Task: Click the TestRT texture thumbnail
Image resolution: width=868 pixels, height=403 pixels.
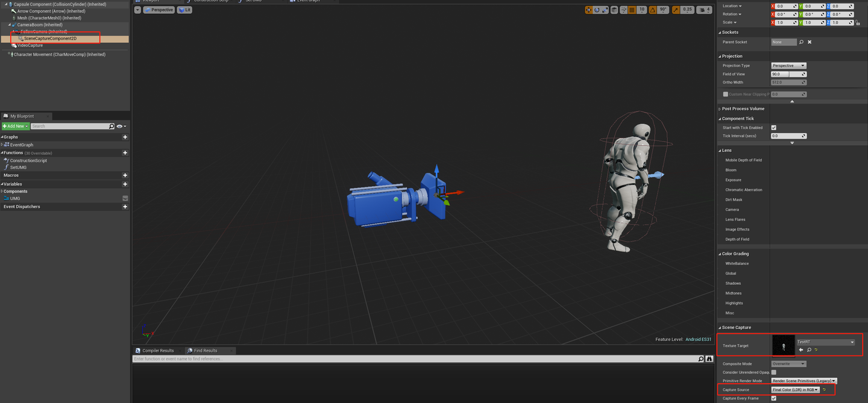Action: coord(782,345)
